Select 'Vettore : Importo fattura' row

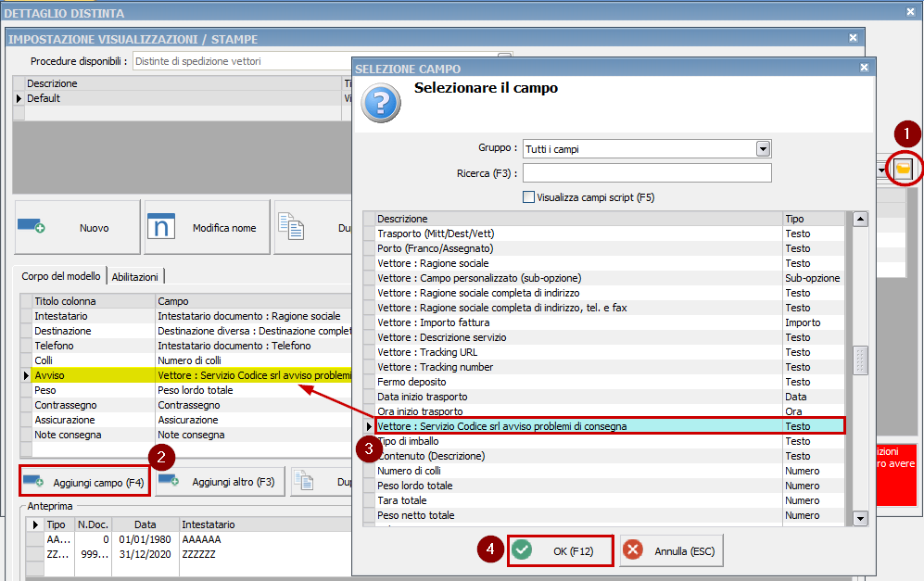[x=609, y=322]
